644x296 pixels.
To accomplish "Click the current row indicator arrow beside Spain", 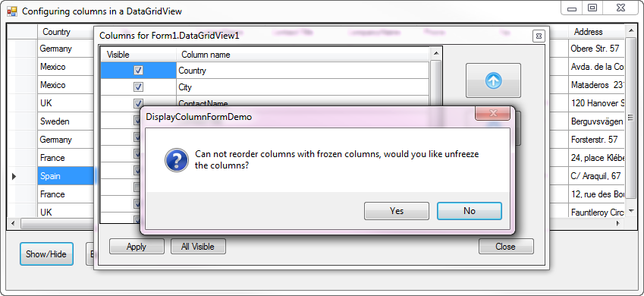I will point(14,176).
